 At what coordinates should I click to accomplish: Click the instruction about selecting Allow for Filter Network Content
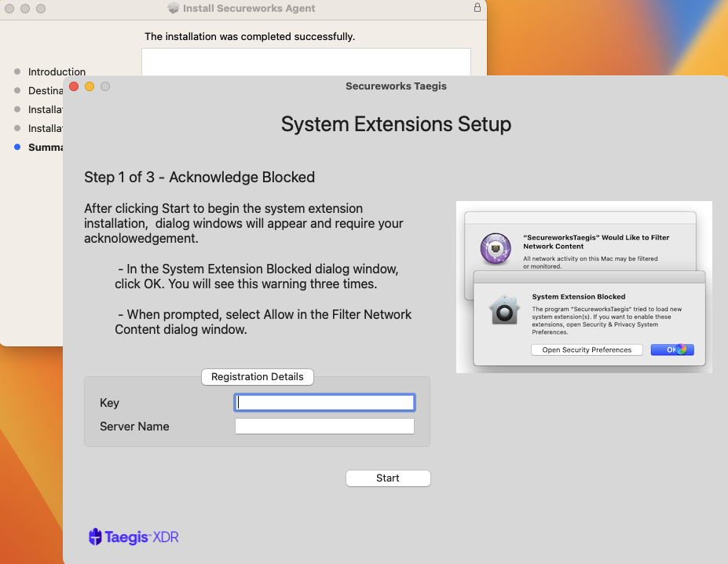point(263,322)
